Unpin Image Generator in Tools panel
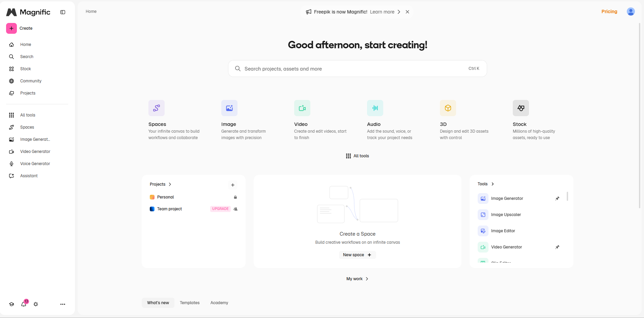 pos(557,198)
